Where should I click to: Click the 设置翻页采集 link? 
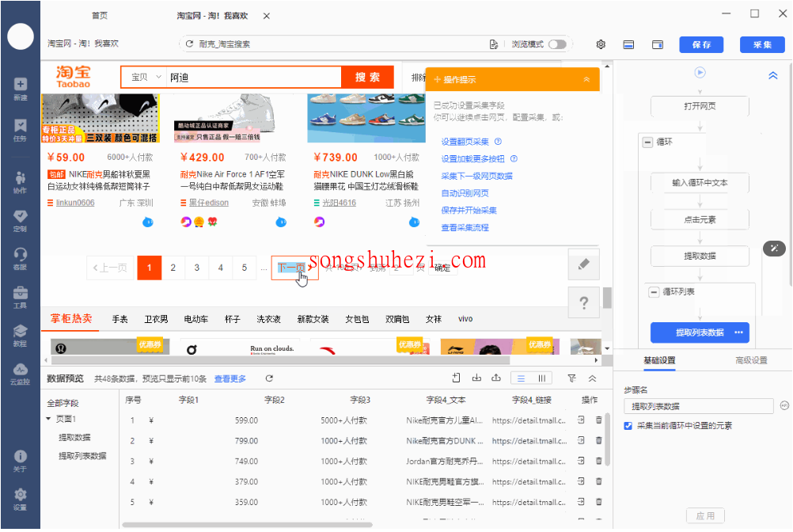click(465, 142)
